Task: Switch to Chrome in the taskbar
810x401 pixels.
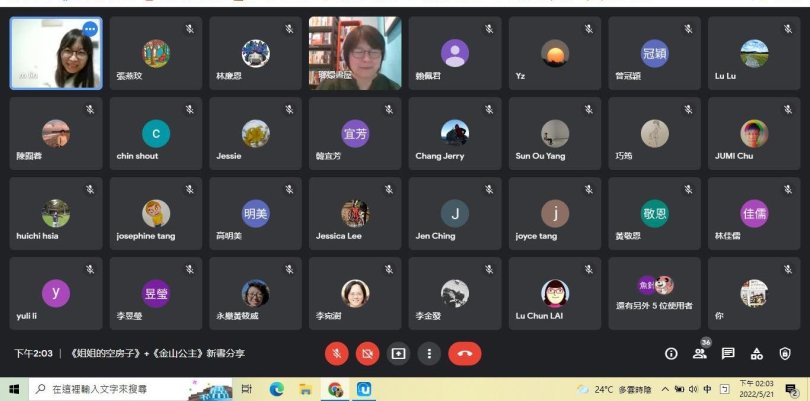Action: [x=336, y=389]
